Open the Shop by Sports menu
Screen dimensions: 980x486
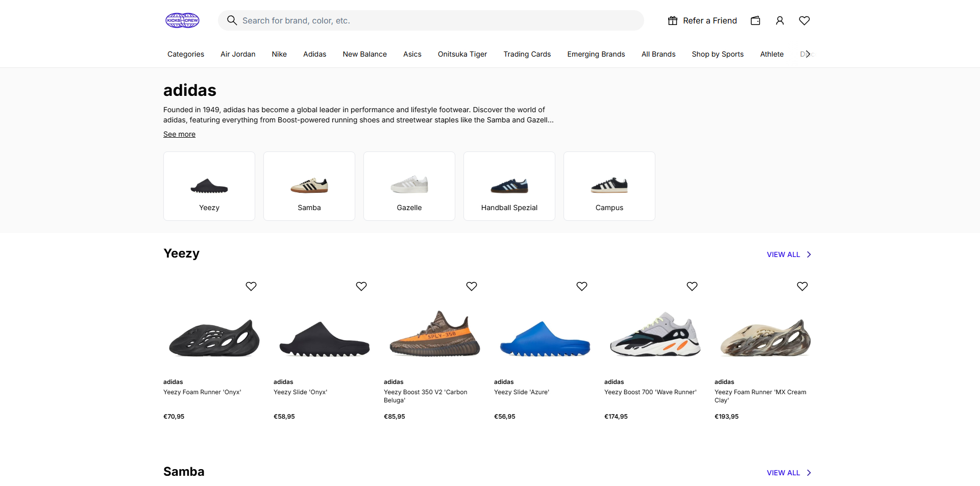point(718,54)
